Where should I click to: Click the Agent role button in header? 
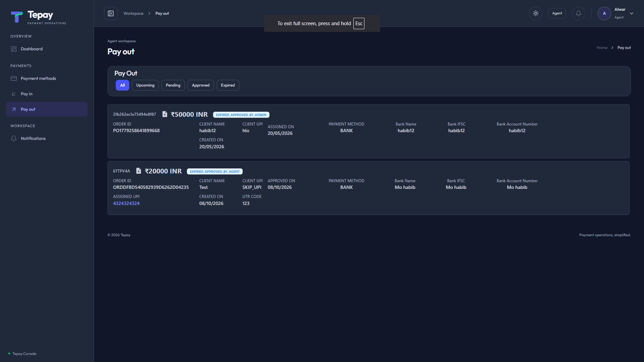557,13
